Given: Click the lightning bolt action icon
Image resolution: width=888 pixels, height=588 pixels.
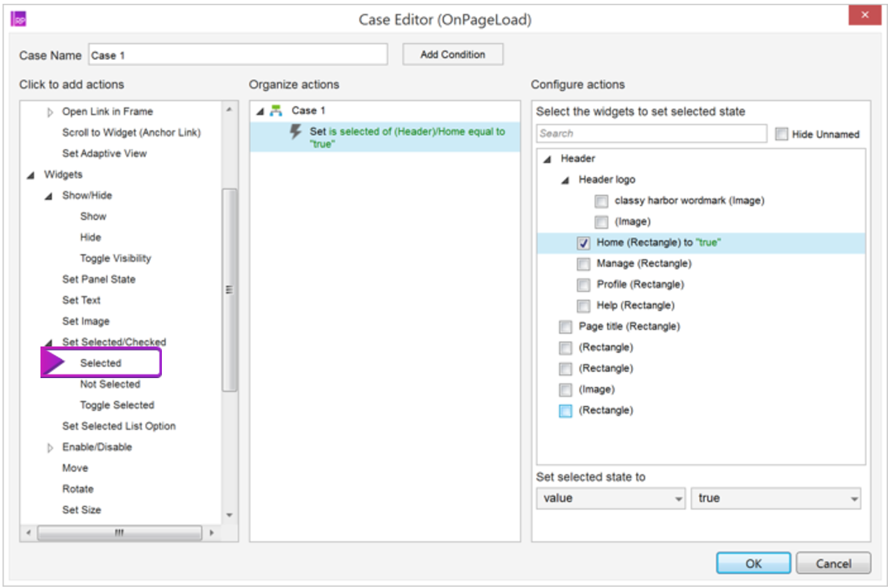Looking at the screenshot, I should [x=295, y=132].
